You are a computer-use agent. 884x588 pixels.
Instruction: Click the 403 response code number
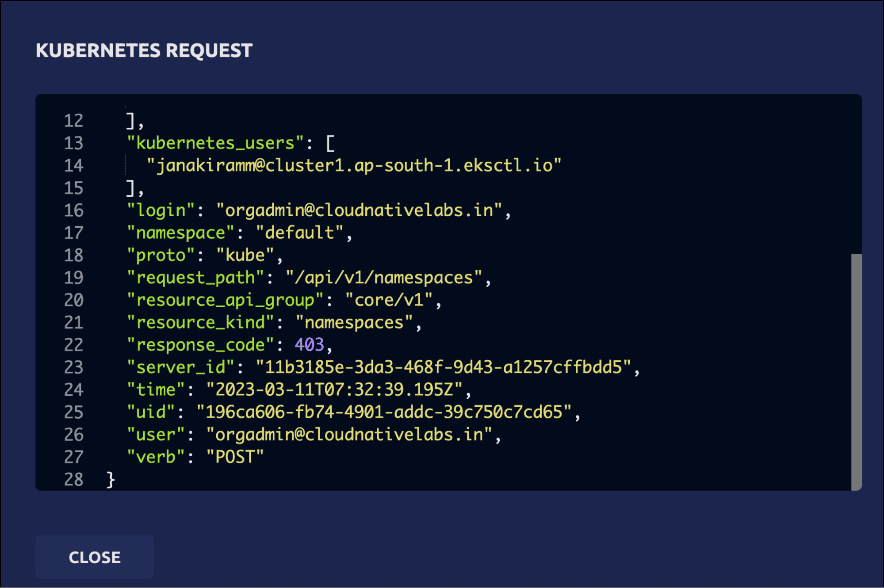coord(309,345)
